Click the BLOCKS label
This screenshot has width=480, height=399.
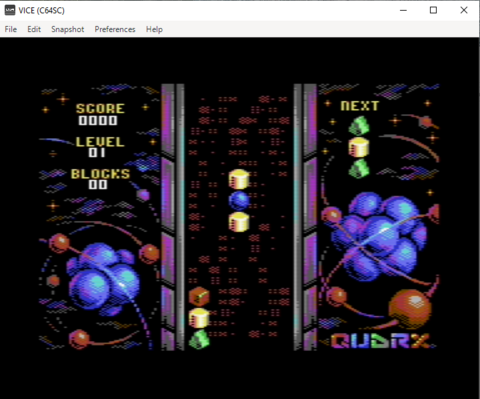(100, 174)
